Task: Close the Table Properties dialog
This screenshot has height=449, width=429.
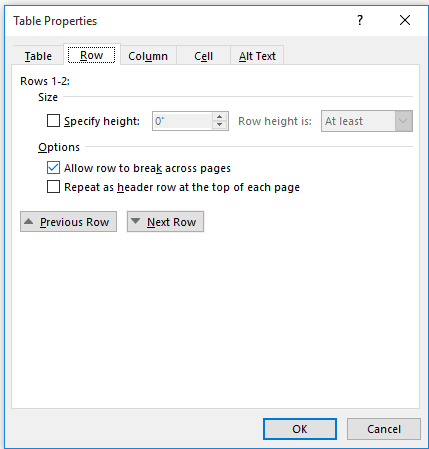Action: (405, 20)
